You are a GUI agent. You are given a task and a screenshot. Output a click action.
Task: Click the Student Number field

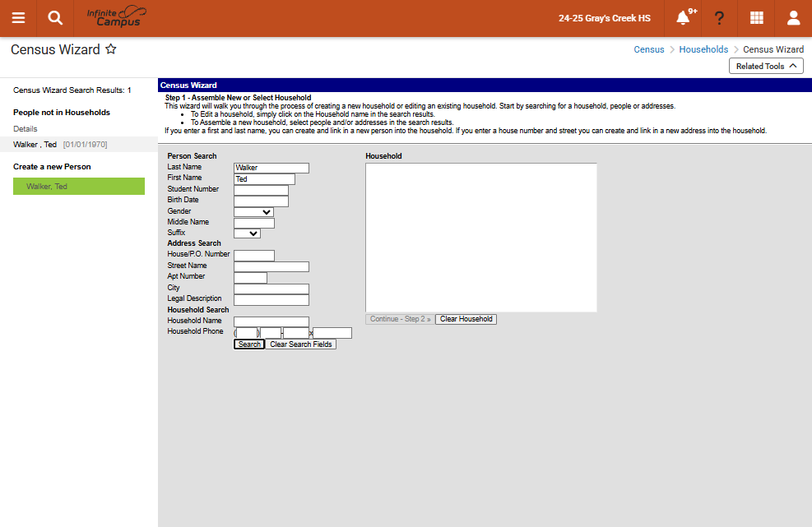(x=261, y=190)
